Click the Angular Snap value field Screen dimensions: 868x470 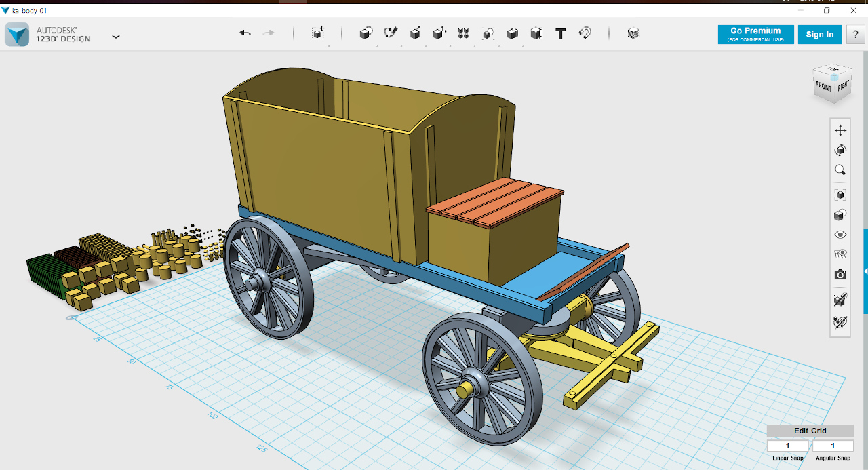tap(832, 446)
